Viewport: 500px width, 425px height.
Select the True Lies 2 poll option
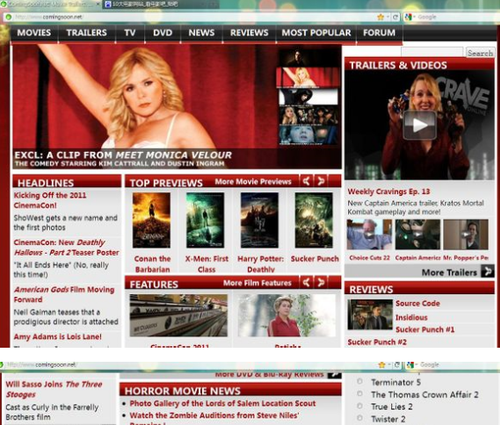360,406
